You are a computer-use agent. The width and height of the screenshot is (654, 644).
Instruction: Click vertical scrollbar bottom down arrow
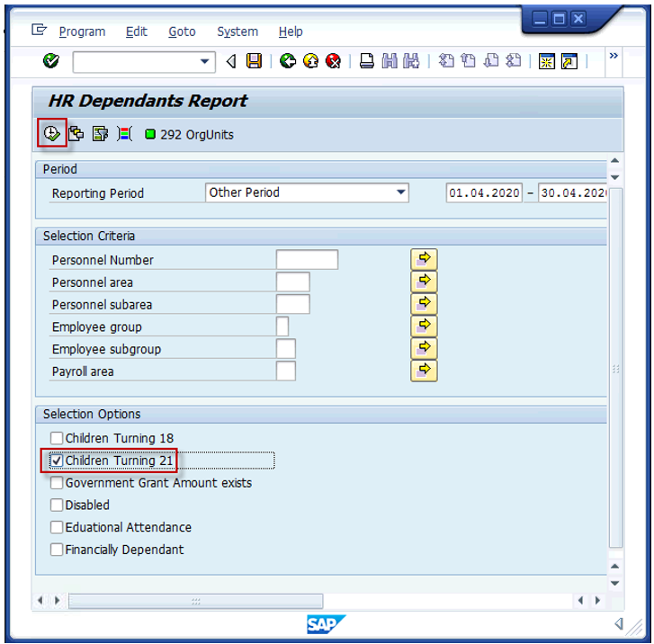point(614,583)
